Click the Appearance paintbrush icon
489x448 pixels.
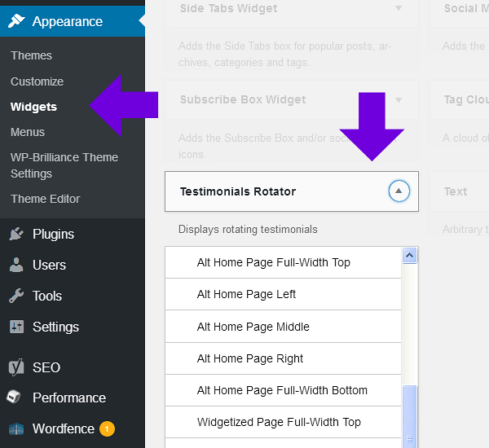pos(16,21)
